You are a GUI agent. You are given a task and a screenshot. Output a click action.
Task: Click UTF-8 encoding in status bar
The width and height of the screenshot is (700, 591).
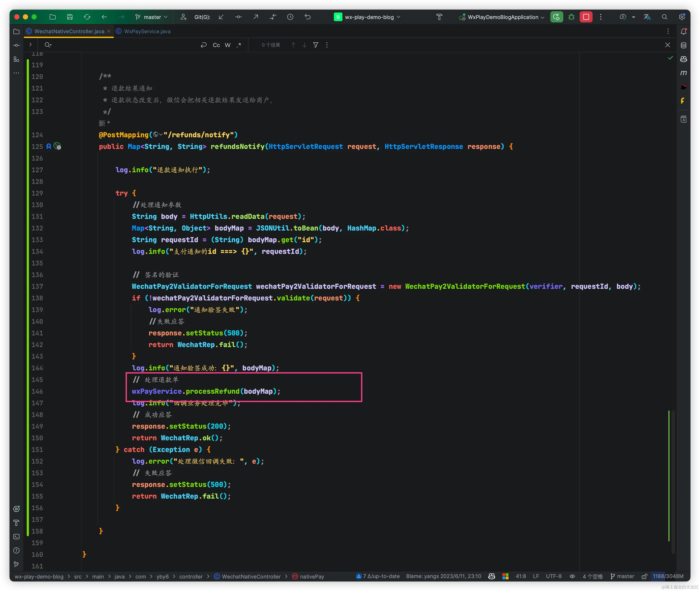553,576
